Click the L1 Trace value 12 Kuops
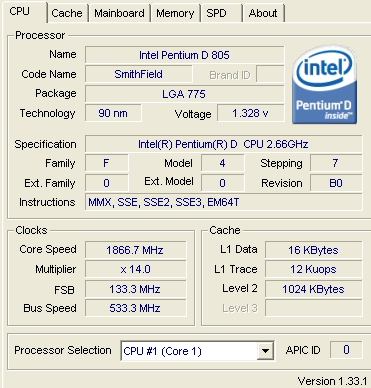 coord(313,269)
